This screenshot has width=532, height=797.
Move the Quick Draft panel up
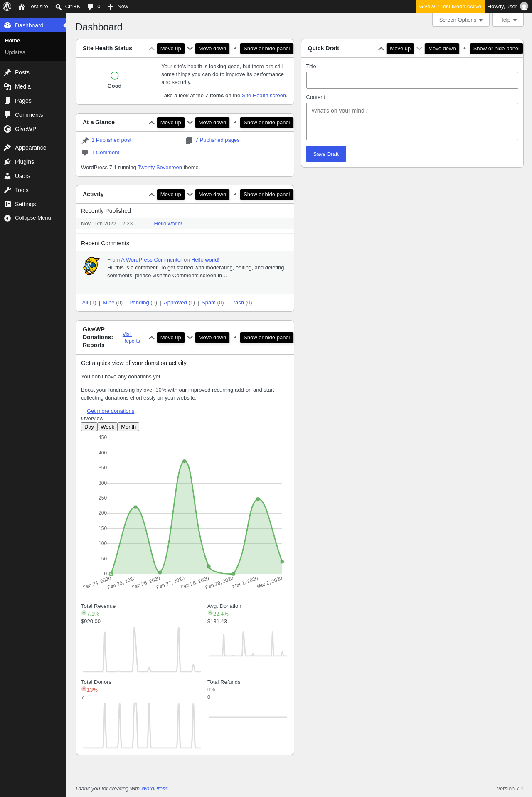pyautogui.click(x=381, y=49)
